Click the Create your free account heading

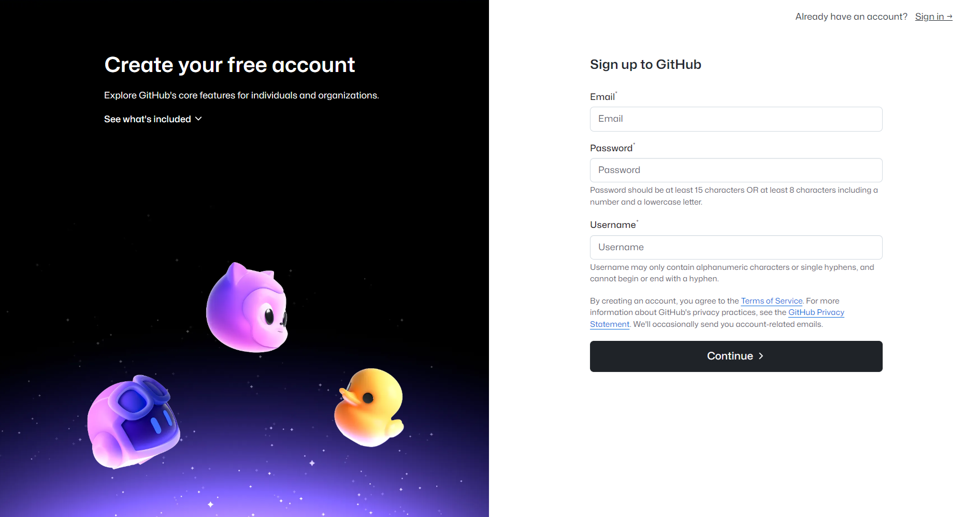point(229,64)
